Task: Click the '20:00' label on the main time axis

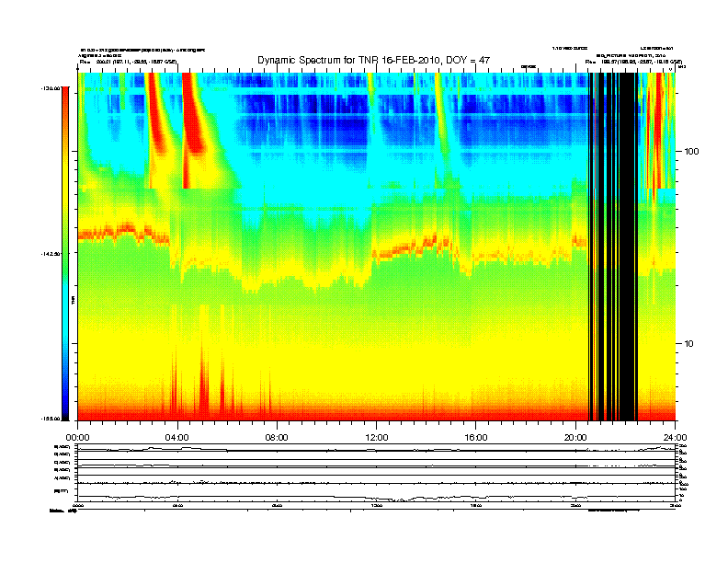Action: [575, 438]
